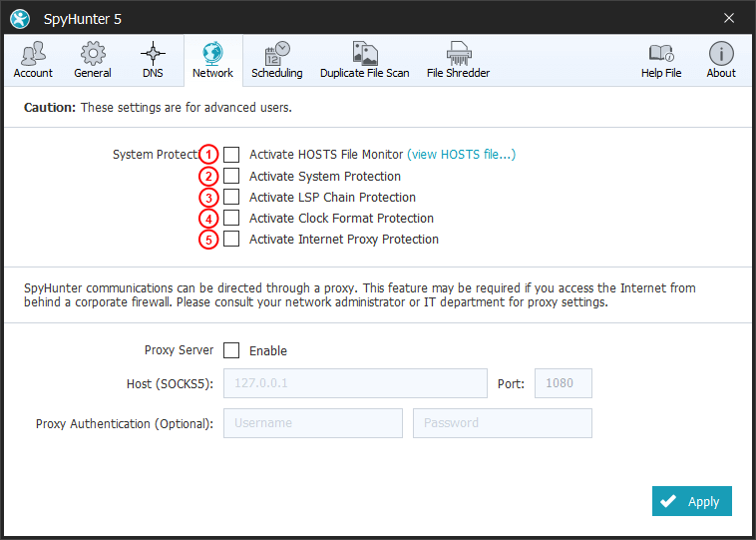Check Activate LSP Chain Protection

[x=231, y=197]
